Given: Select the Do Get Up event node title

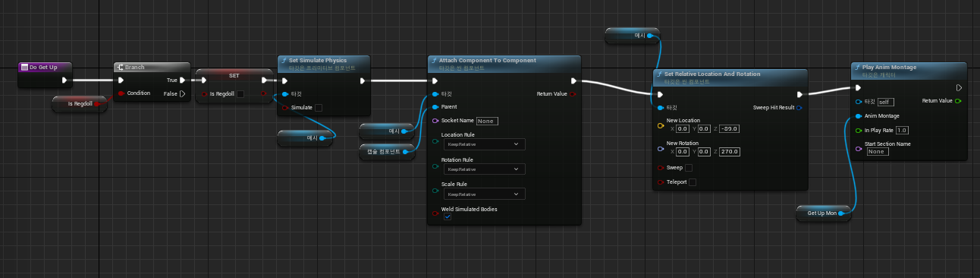Looking at the screenshot, I should [43, 67].
